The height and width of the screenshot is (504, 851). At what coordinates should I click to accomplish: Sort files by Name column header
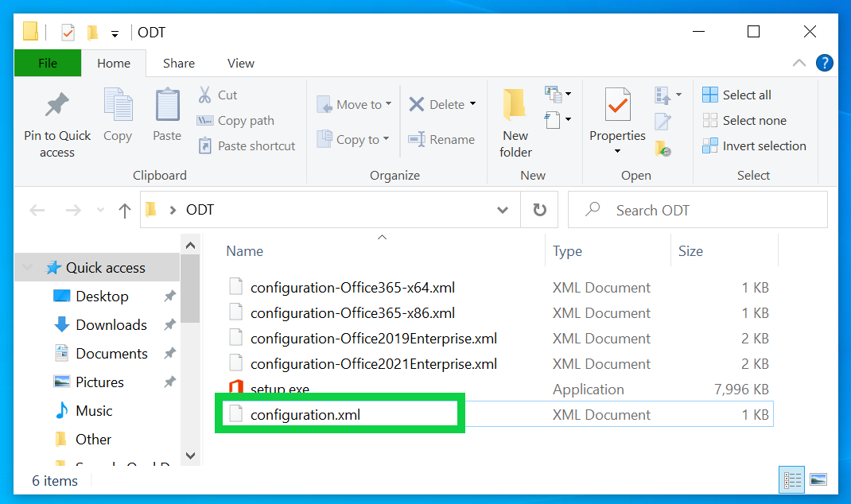(244, 250)
